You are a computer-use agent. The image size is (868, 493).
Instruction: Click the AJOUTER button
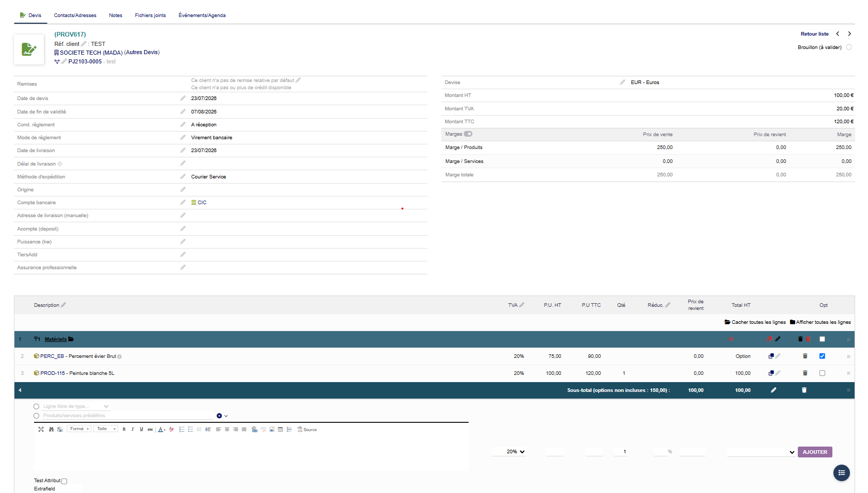click(x=815, y=452)
